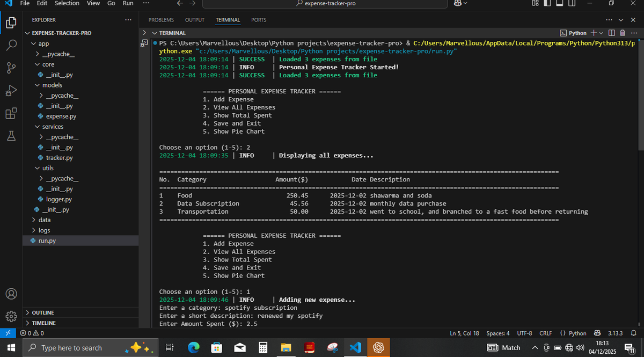Click the Copilot chat icon in title bar

click(x=458, y=3)
